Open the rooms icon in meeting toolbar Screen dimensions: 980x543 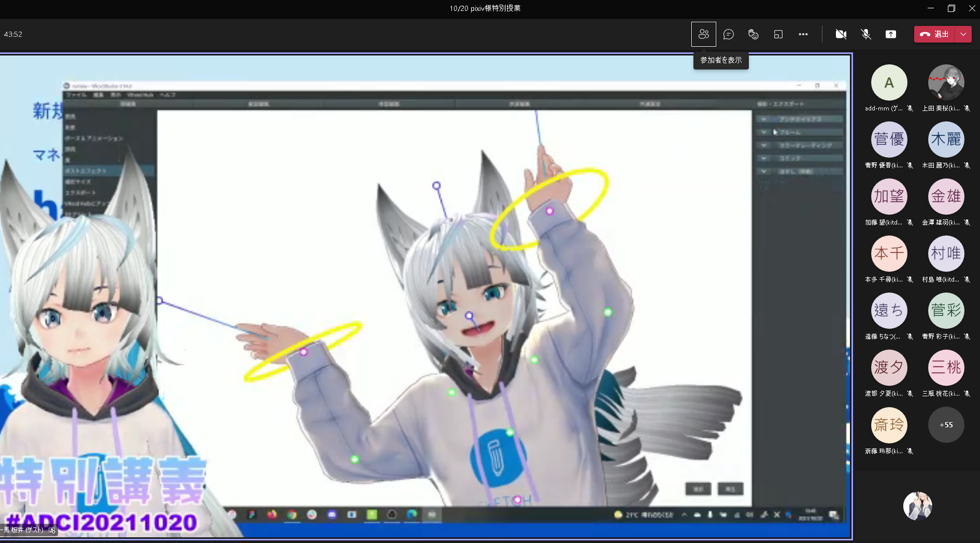[x=778, y=34]
